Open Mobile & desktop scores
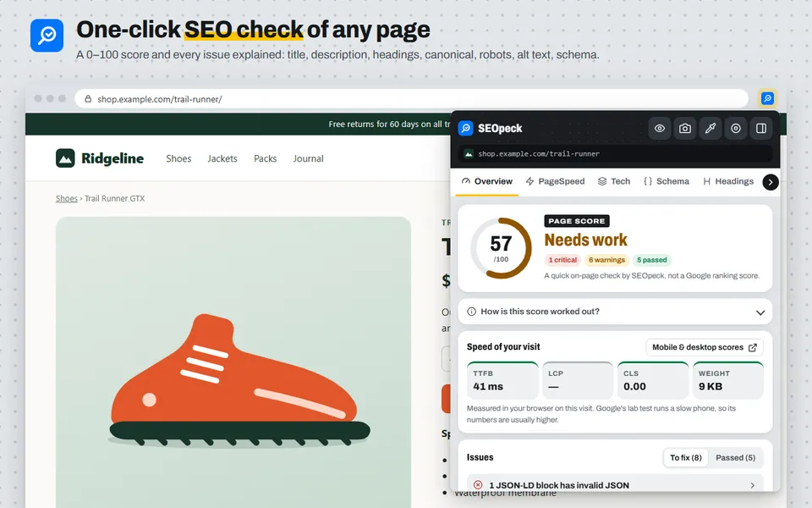 705,347
